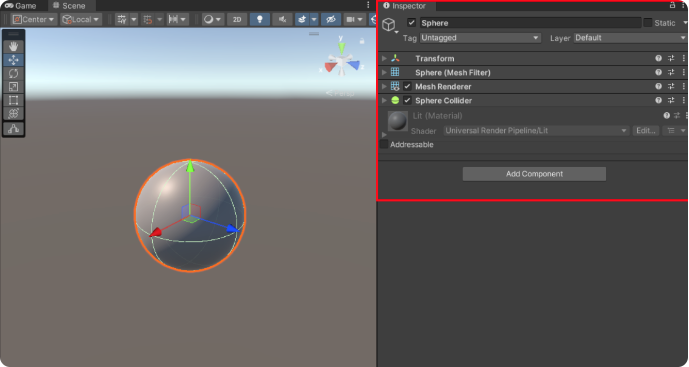Expand the Sphere (Mesh Filter) component

point(384,72)
